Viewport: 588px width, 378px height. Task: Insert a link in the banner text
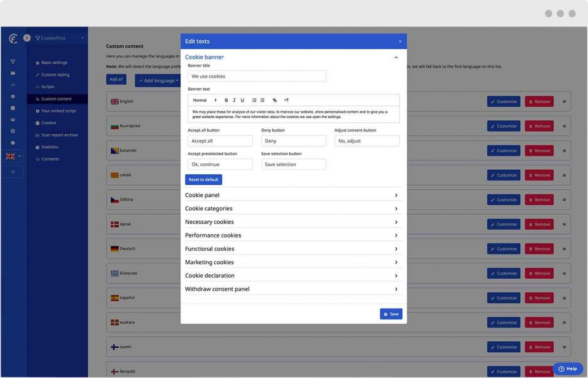click(x=275, y=99)
